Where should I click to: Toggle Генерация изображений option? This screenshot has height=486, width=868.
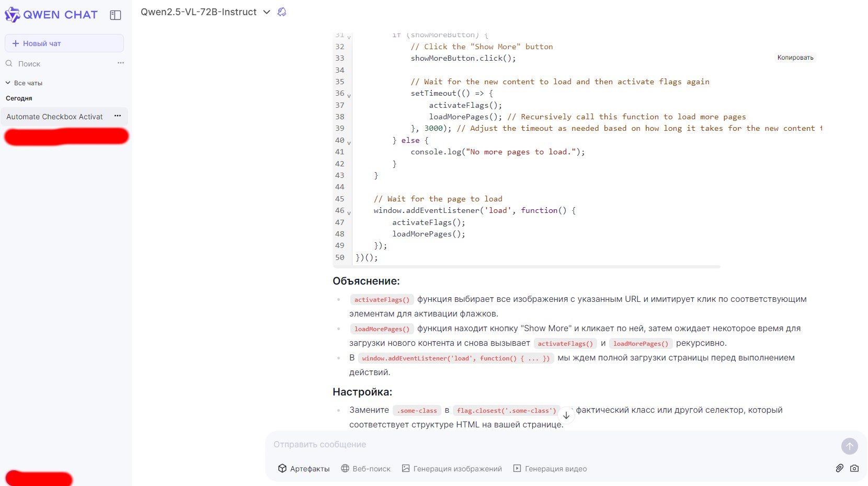(452, 469)
